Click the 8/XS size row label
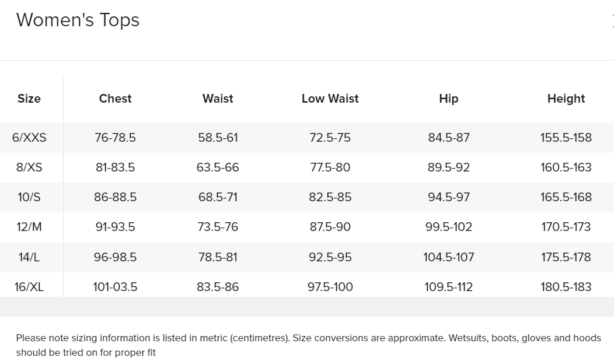Image resolution: width=614 pixels, height=364 pixels. pyautogui.click(x=29, y=167)
